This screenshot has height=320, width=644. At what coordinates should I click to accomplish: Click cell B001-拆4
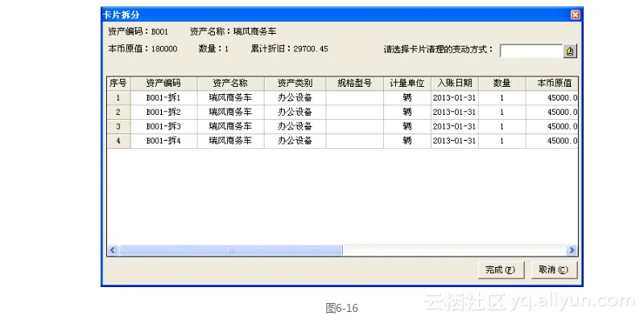coord(164,142)
